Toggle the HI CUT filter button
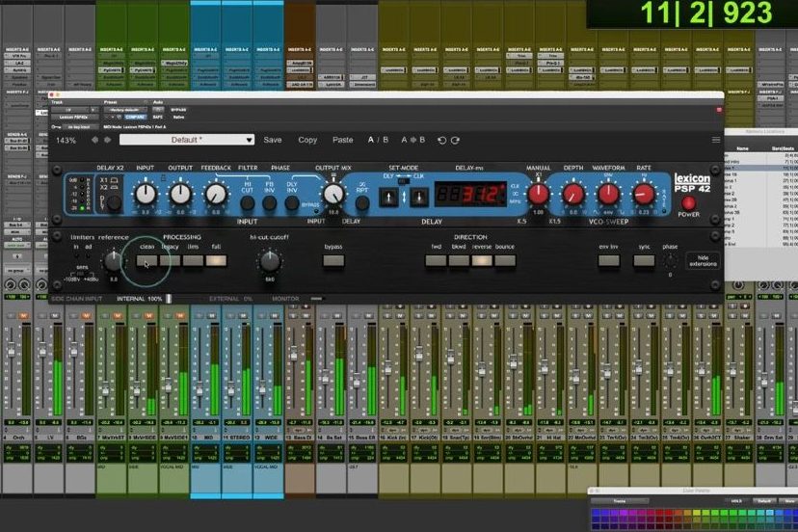The width and height of the screenshot is (798, 532). click(247, 202)
